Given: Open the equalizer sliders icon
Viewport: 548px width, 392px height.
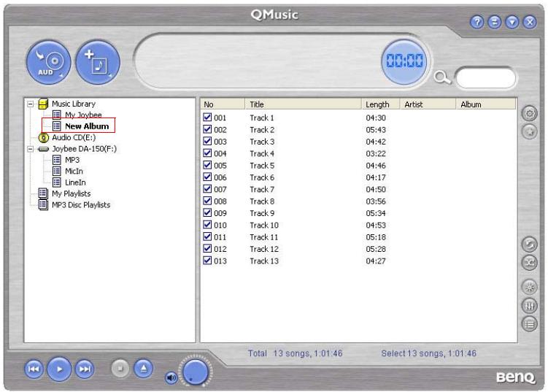Looking at the screenshot, I should tap(530, 306).
